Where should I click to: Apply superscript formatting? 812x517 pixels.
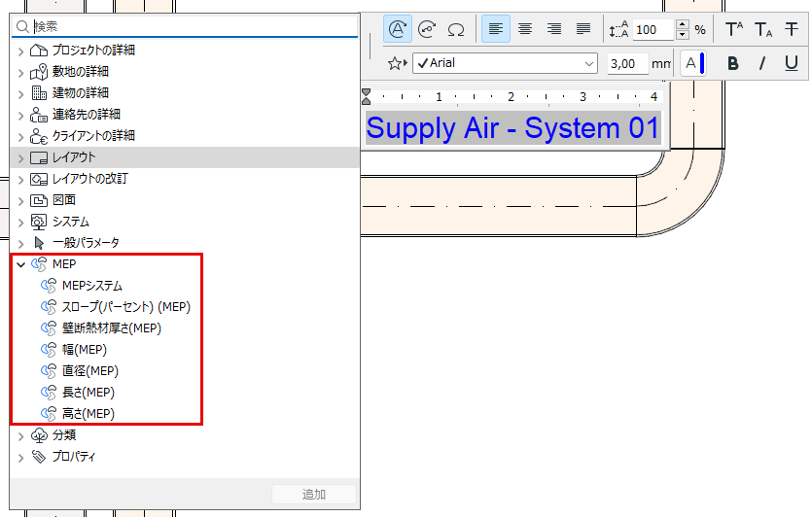click(734, 29)
